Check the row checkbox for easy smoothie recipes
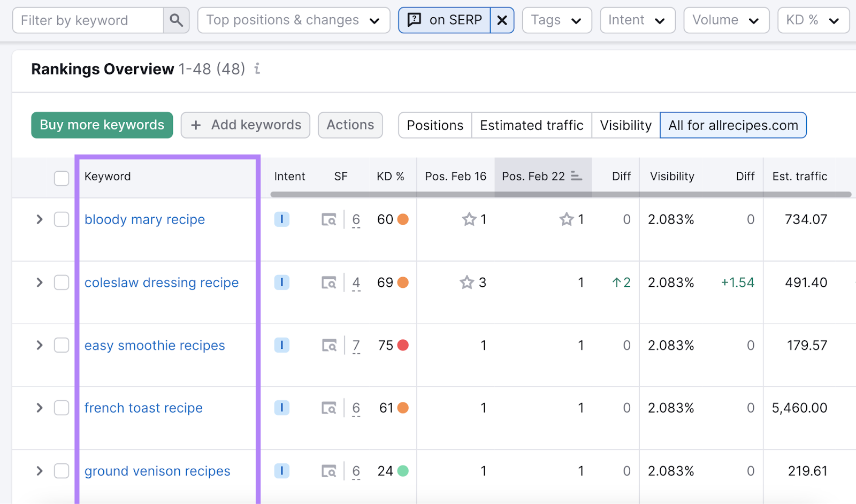The image size is (856, 504). pyautogui.click(x=62, y=345)
